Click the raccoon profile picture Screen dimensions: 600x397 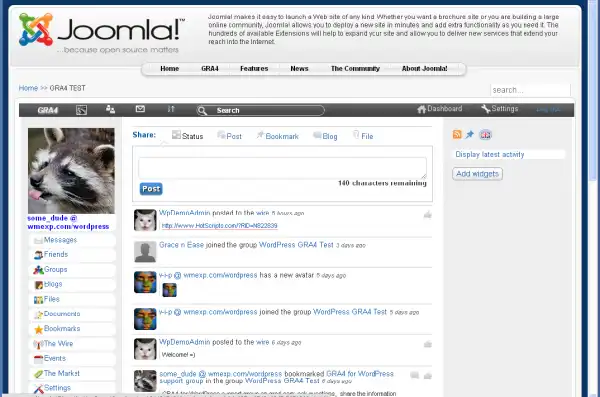tap(71, 171)
